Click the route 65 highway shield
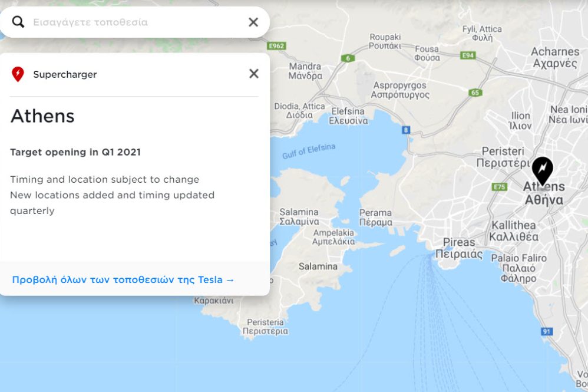The height and width of the screenshot is (392, 588). [475, 93]
